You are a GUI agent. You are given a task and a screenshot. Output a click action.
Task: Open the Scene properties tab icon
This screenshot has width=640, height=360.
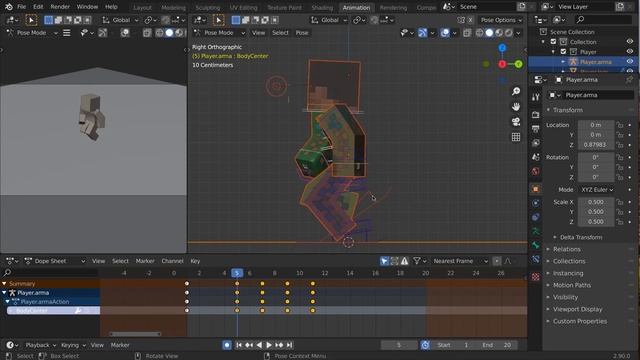(x=536, y=157)
